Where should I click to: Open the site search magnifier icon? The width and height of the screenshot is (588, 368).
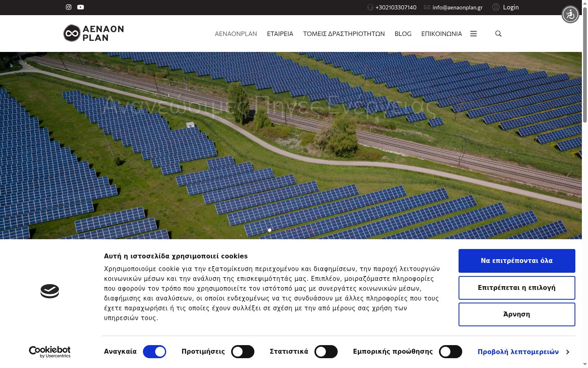point(498,34)
